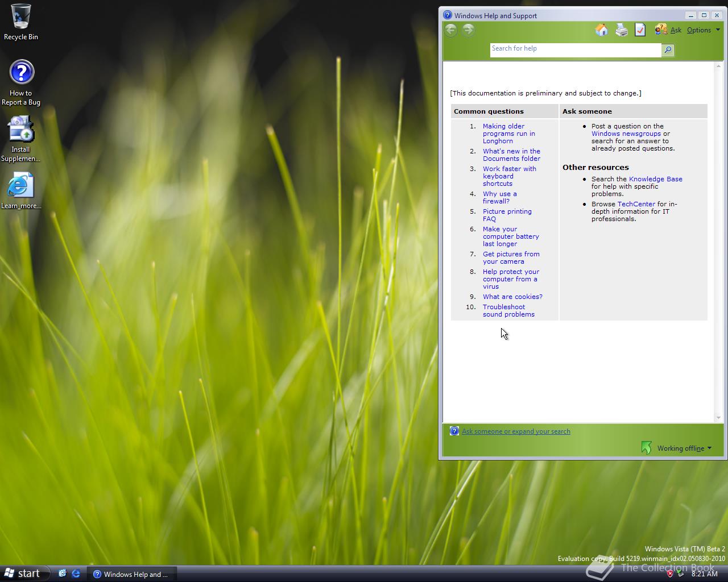Screen dimensions: 728x582
Task: Open Make your computer battery last longer
Action: coord(511,236)
